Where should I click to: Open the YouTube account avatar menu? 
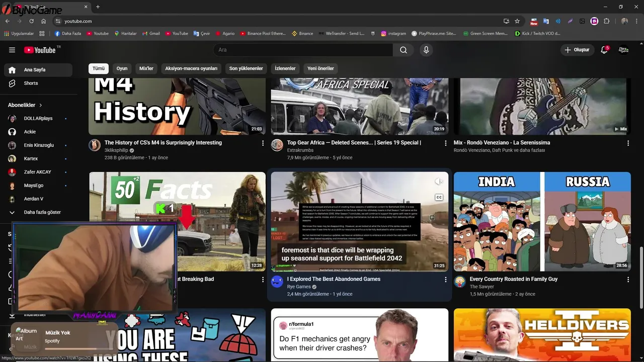(623, 50)
